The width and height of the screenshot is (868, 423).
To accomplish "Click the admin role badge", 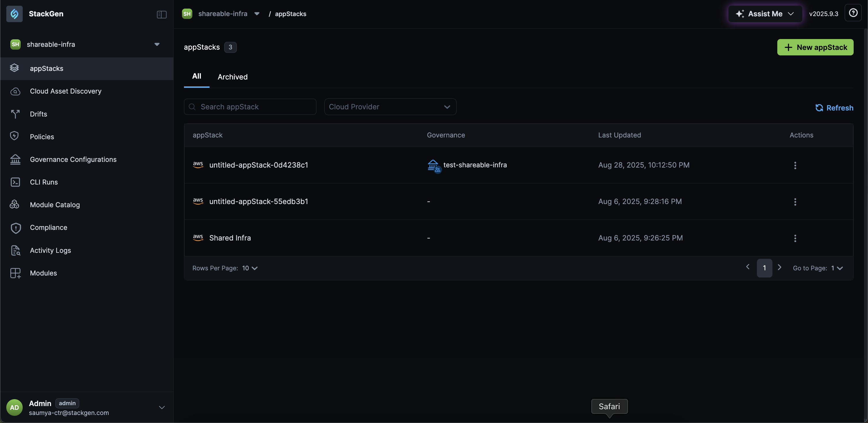I will point(67,403).
